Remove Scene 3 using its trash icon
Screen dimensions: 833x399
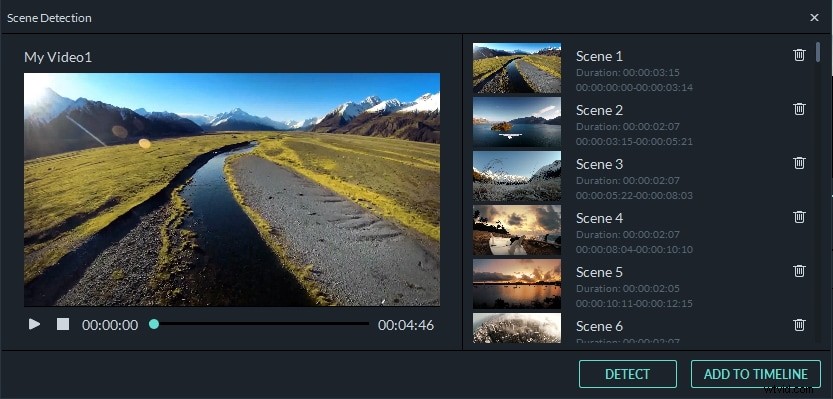coord(799,163)
